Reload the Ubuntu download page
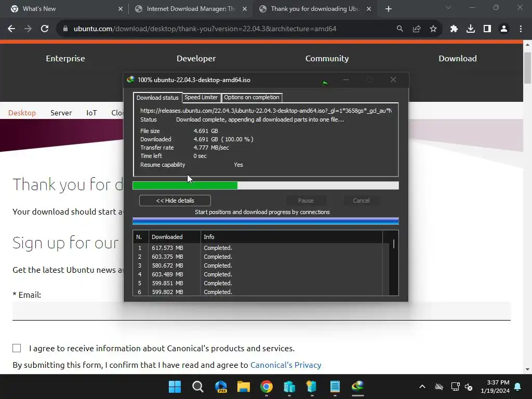The image size is (532, 399). tap(45, 29)
